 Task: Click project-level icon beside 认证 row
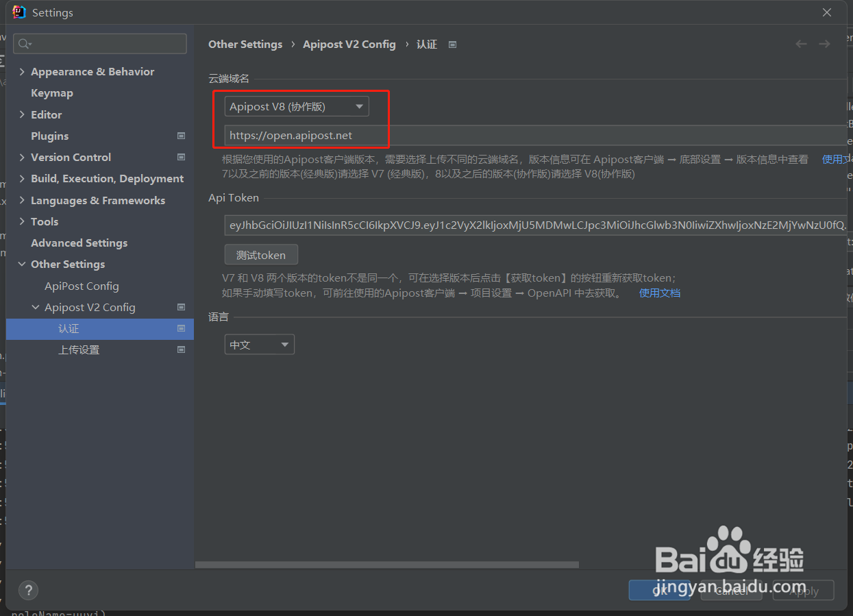coord(181,329)
